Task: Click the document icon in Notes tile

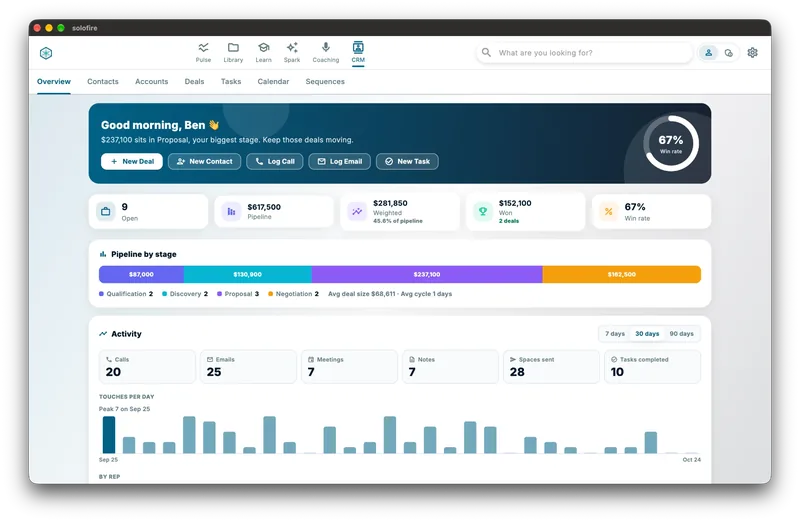Action: (x=412, y=359)
